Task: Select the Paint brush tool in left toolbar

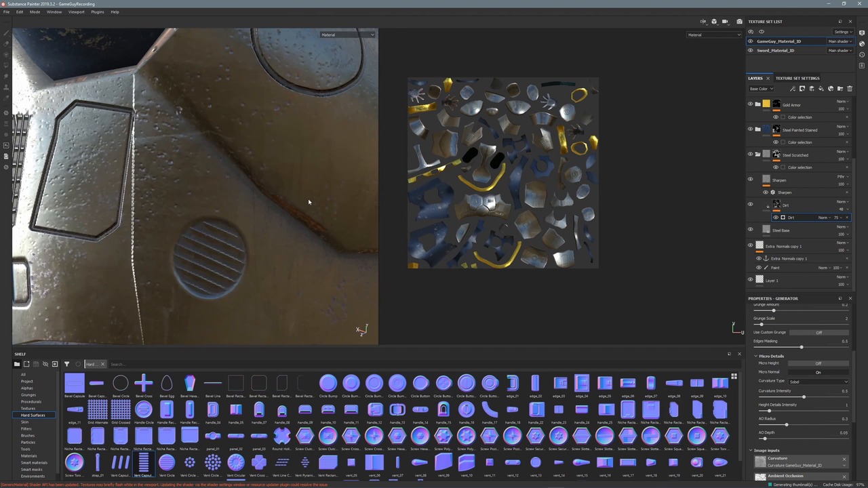Action: tap(6, 33)
